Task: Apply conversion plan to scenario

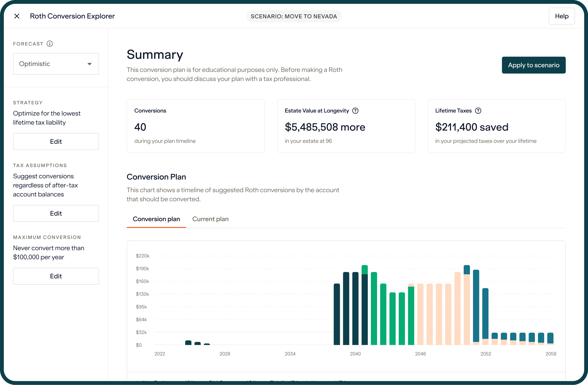Action: pyautogui.click(x=534, y=65)
